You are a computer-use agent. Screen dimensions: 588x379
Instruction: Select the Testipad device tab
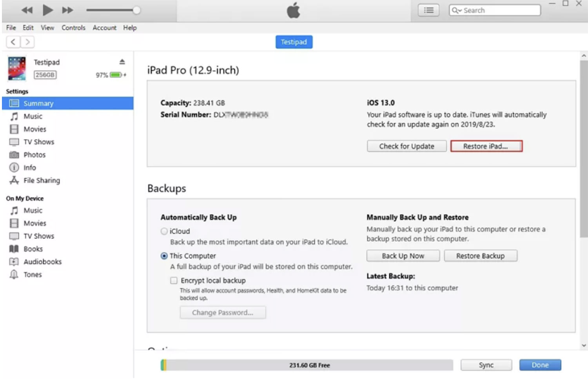[294, 42]
